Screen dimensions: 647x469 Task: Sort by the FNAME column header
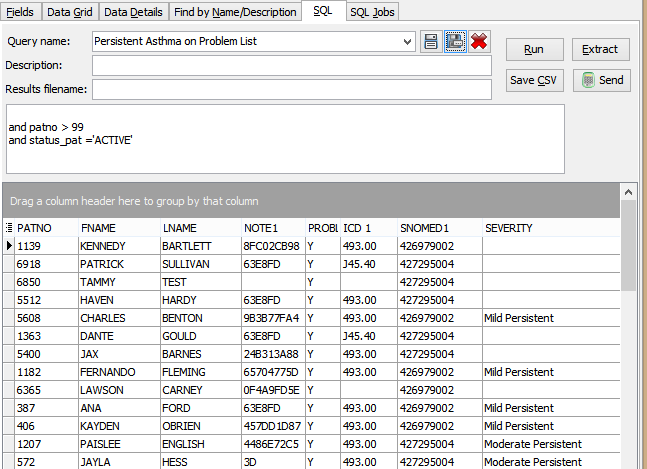119,228
